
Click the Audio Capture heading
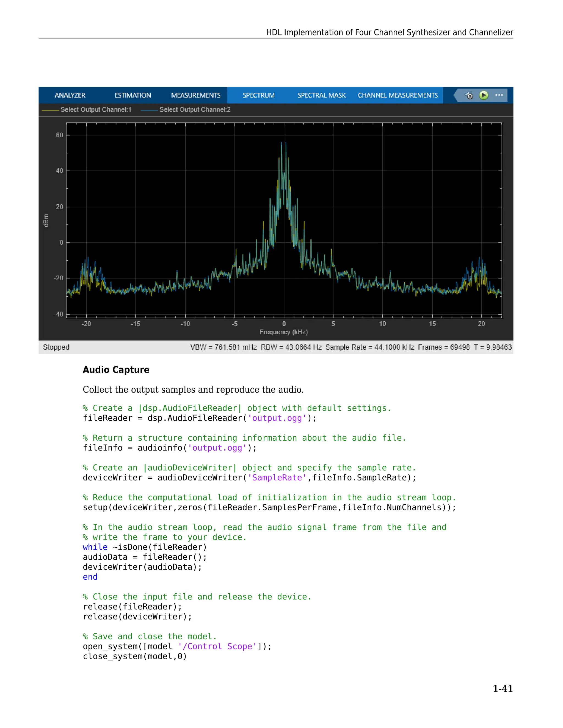[116, 370]
